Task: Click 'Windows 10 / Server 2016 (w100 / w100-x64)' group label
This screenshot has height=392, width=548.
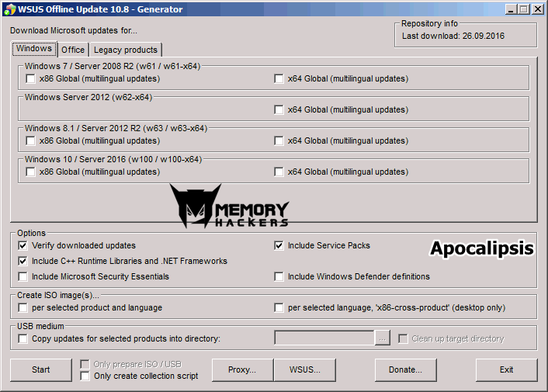Action: pos(113,159)
